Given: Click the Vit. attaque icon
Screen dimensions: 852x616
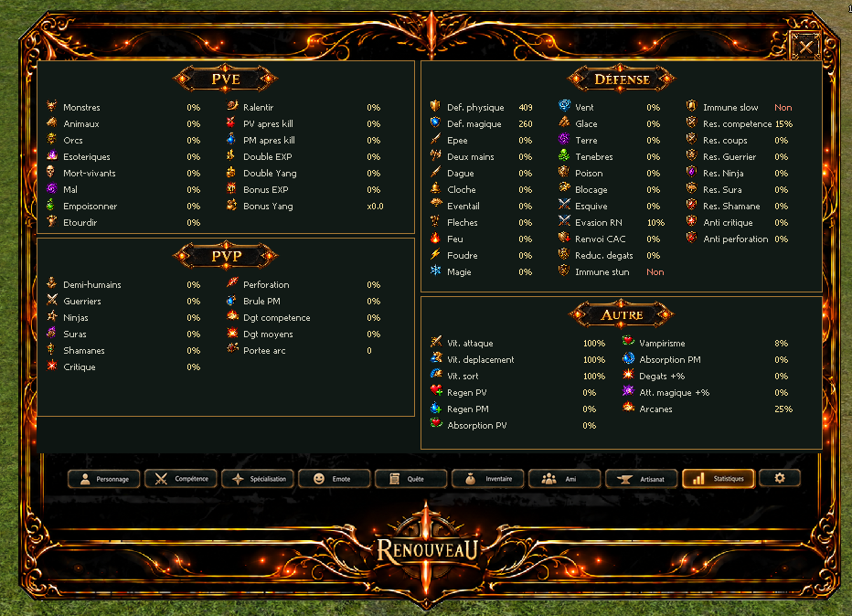Looking at the screenshot, I should [436, 342].
